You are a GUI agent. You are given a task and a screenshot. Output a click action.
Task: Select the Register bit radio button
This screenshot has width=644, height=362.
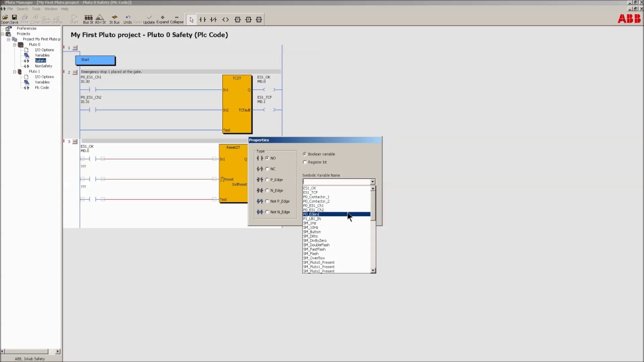click(304, 162)
